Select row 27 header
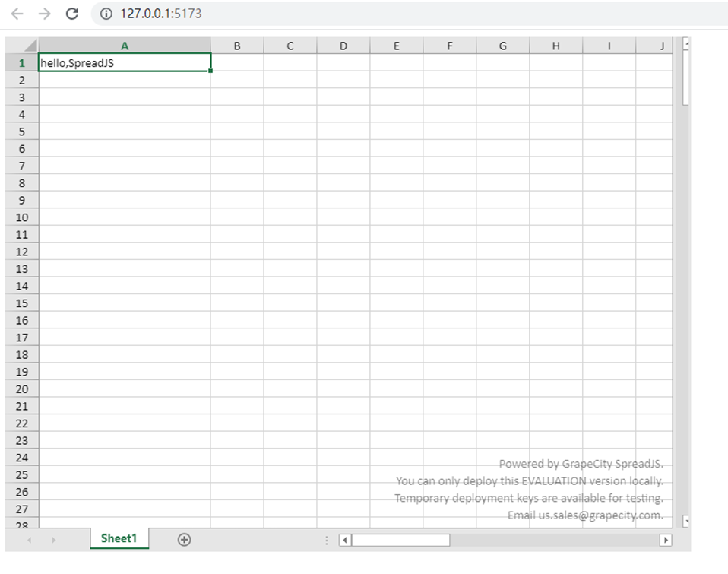Image resolution: width=728 pixels, height=574 pixels. [22, 509]
